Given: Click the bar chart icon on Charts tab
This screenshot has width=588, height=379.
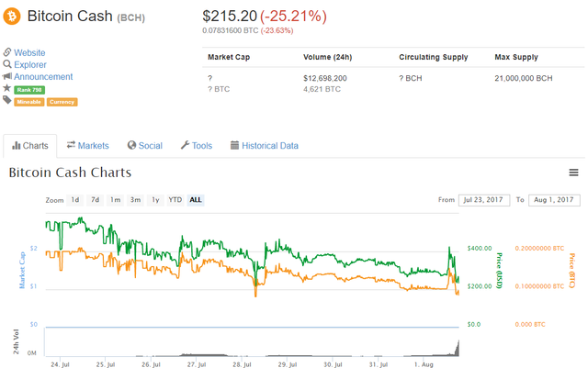Looking at the screenshot, I should tap(17, 145).
